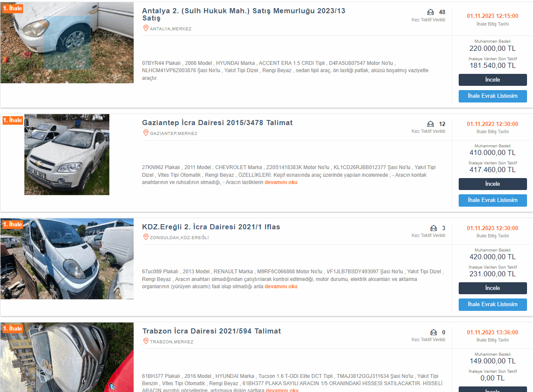Open Trabzon İcra Dairesi 2021/594 Talimat title

[211, 331]
